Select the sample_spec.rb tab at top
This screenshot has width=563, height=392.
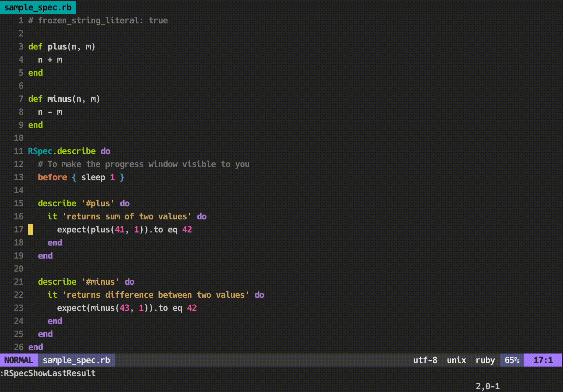pos(38,7)
